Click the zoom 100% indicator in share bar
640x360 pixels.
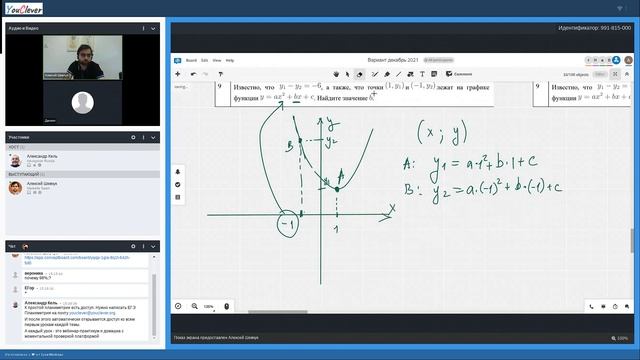[620, 338]
